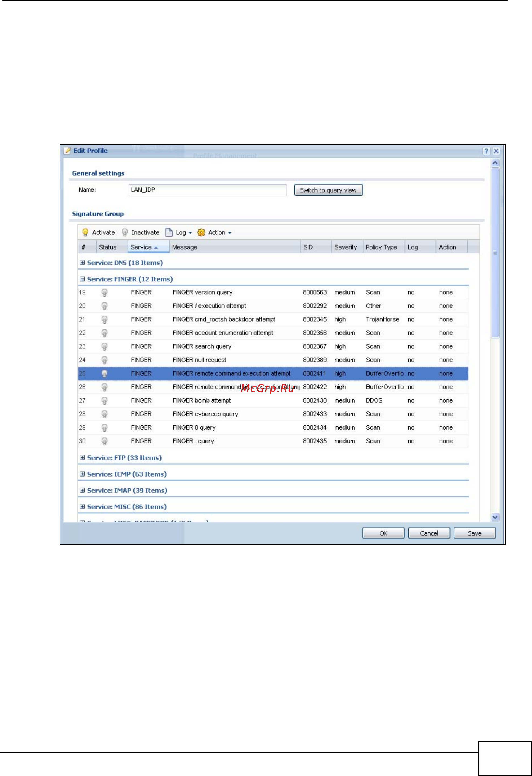Click SID 8002422 cell
Image resolution: width=532 pixels, height=776 pixels.
click(x=314, y=387)
